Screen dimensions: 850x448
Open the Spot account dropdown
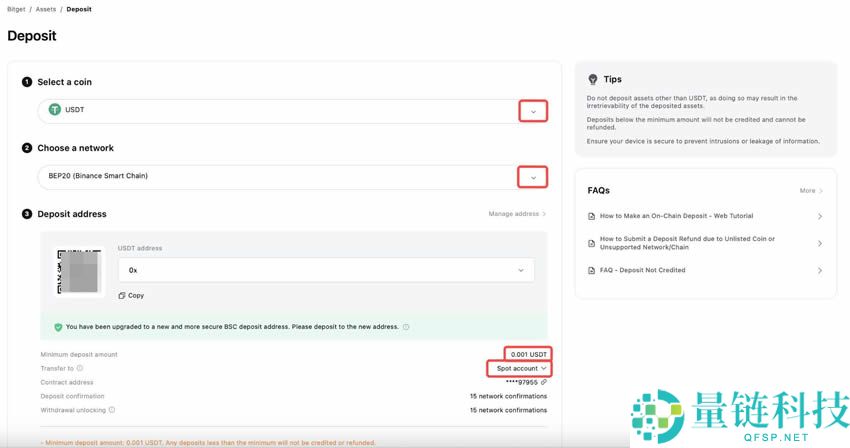[x=522, y=368]
